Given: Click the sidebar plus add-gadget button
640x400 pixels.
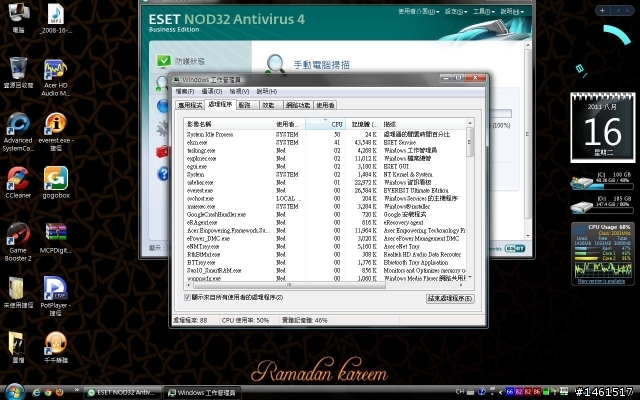Looking at the screenshot, I should coord(602,10).
